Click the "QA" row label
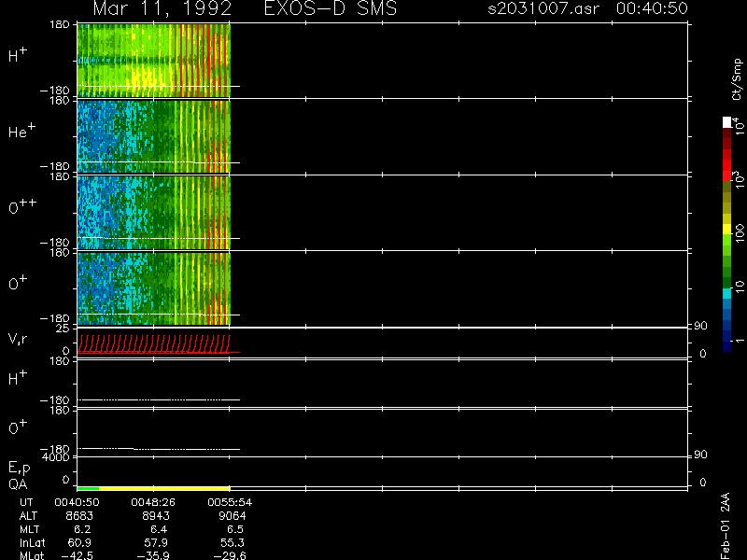Image resolution: width=747 pixels, height=560 pixels. [18, 484]
